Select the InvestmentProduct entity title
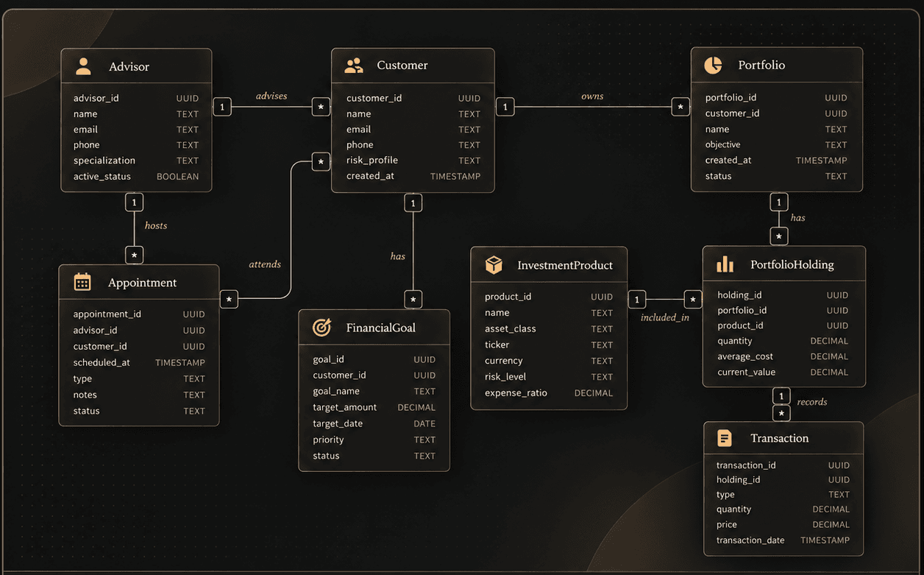 coord(565,265)
